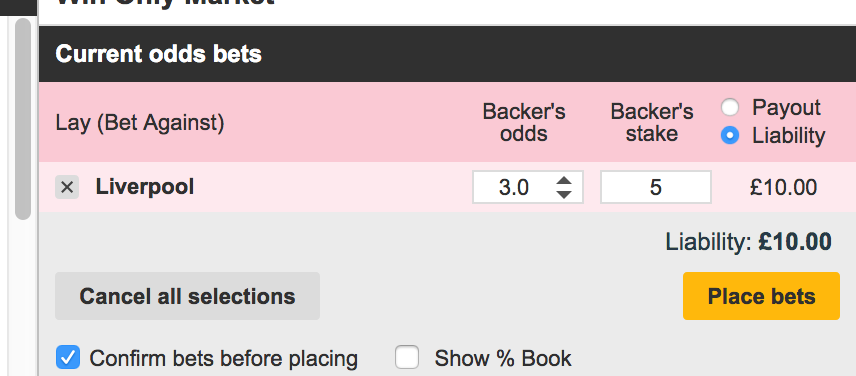Click the bold Liability total £10.00

pyautogui.click(x=795, y=241)
